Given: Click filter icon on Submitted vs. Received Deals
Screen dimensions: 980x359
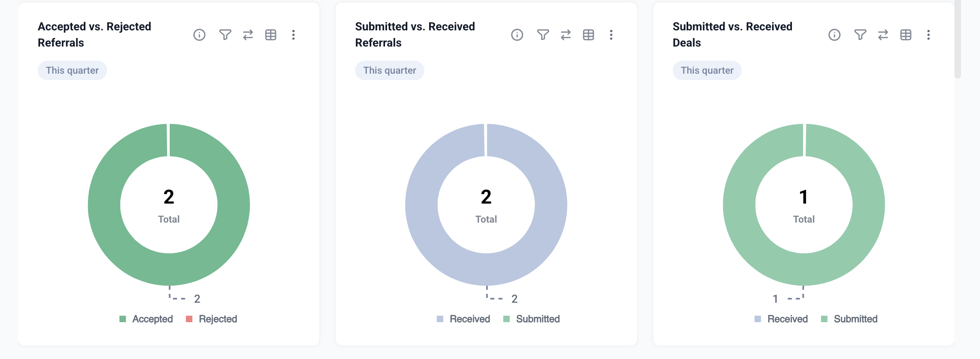Looking at the screenshot, I should 860,35.
